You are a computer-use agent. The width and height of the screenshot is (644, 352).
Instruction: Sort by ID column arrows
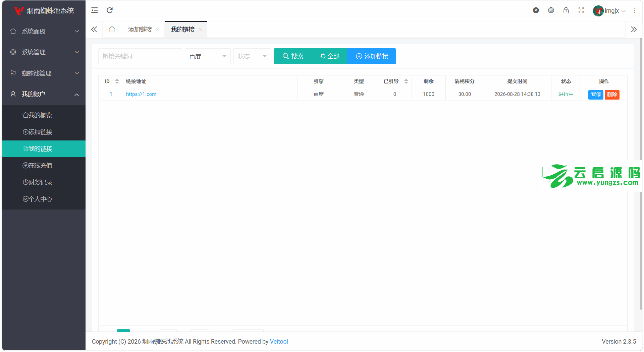pos(117,81)
